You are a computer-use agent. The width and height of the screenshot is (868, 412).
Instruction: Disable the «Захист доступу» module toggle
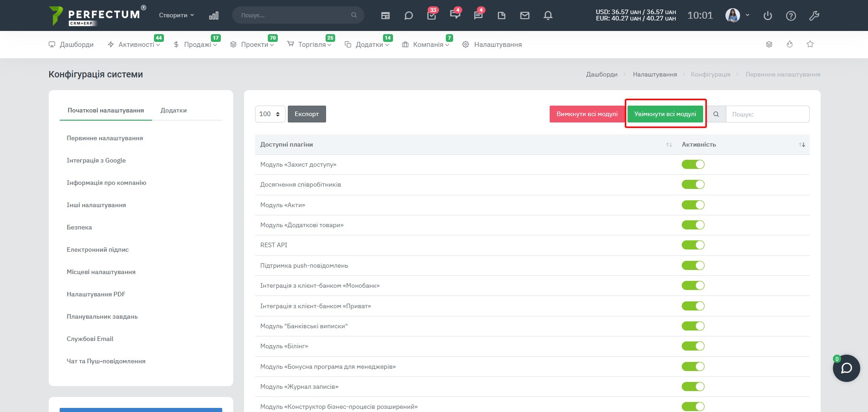tap(693, 164)
